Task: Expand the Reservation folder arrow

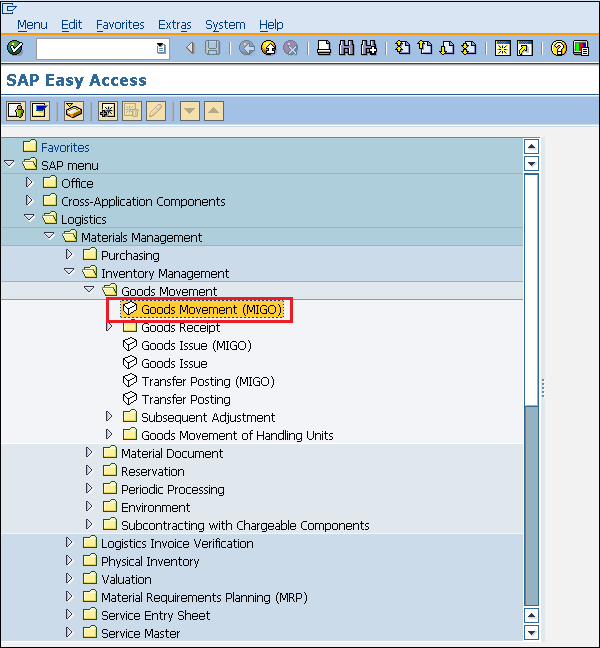Action: tap(89, 470)
